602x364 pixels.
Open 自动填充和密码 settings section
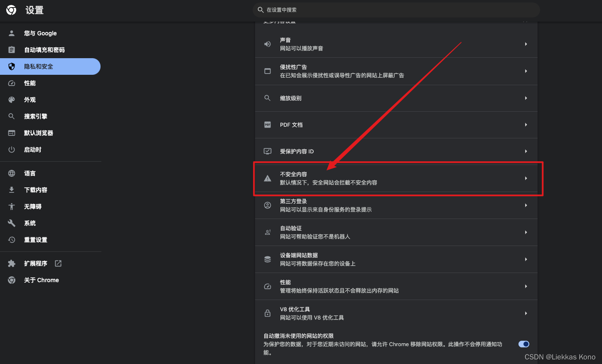(50, 50)
